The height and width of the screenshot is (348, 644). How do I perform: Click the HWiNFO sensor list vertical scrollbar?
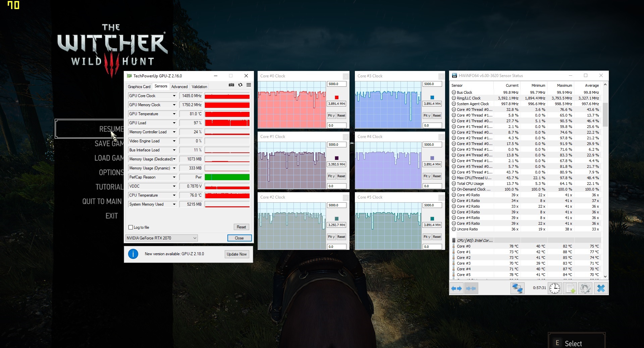pyautogui.click(x=605, y=181)
